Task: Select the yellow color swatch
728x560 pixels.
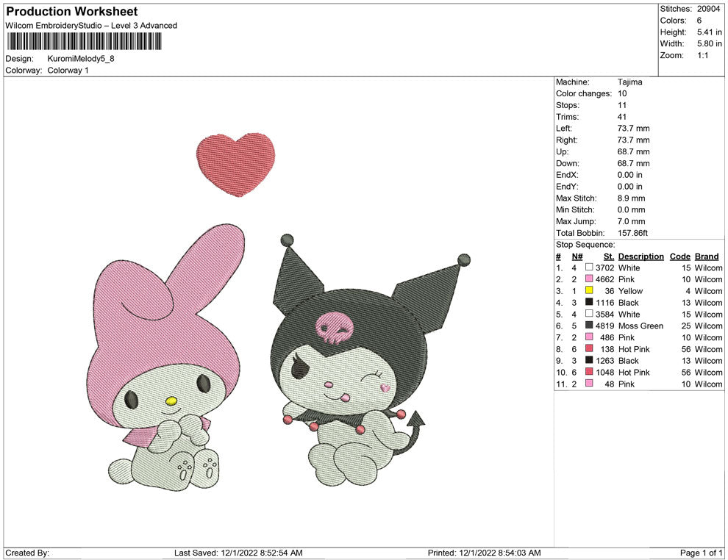Action: point(589,290)
